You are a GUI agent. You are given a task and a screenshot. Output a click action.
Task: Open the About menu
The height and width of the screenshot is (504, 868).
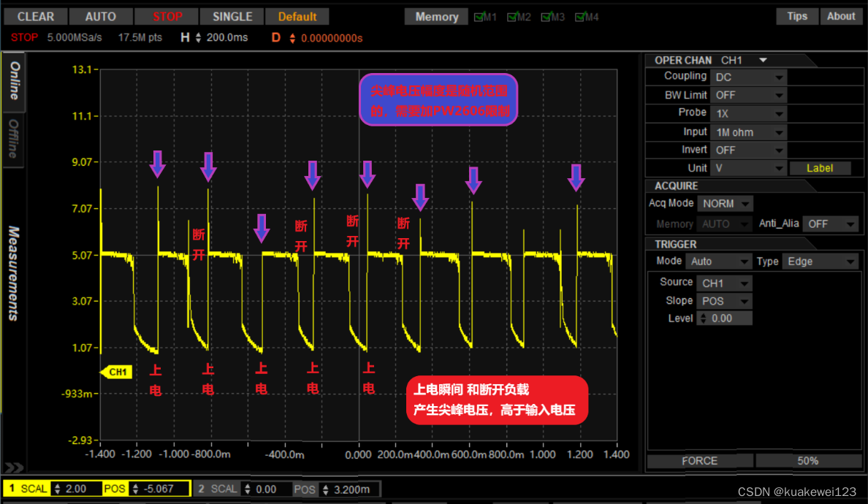[x=841, y=16]
